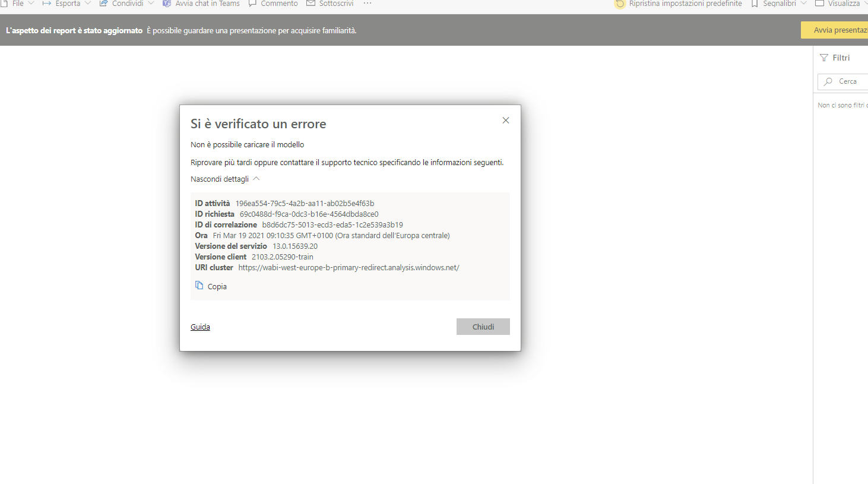
Task: Click the ID attività value 196ea554-79c5
Action: click(x=305, y=204)
